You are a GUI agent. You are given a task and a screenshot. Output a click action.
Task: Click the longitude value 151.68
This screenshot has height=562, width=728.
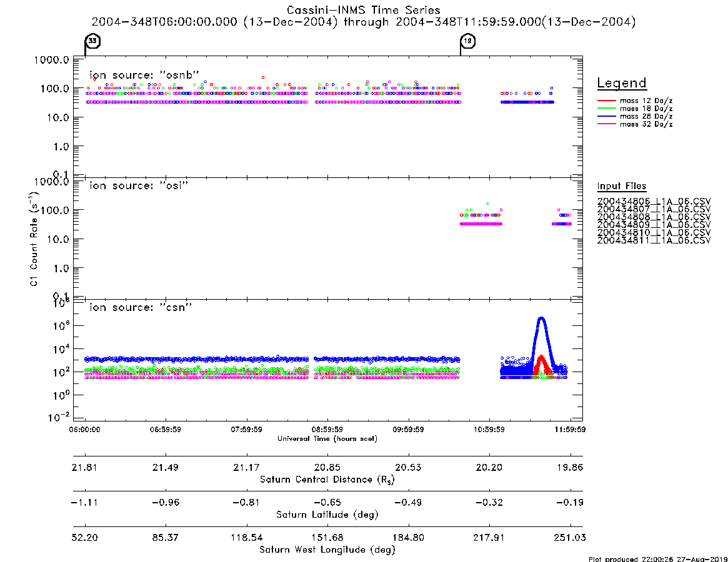point(327,538)
